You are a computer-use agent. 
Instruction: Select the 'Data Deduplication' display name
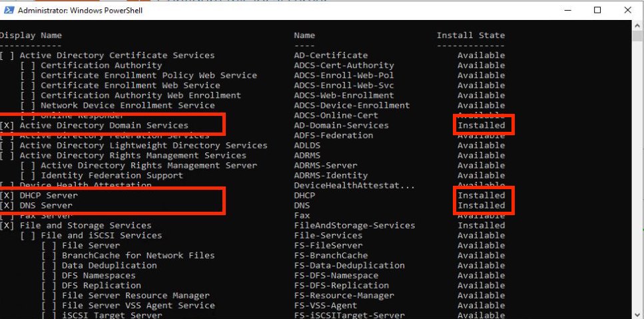tap(109, 265)
